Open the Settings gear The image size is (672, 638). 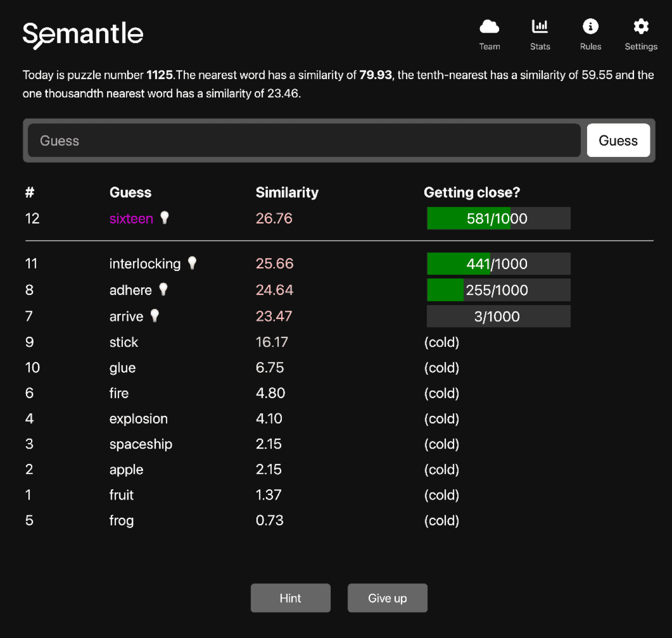640,34
